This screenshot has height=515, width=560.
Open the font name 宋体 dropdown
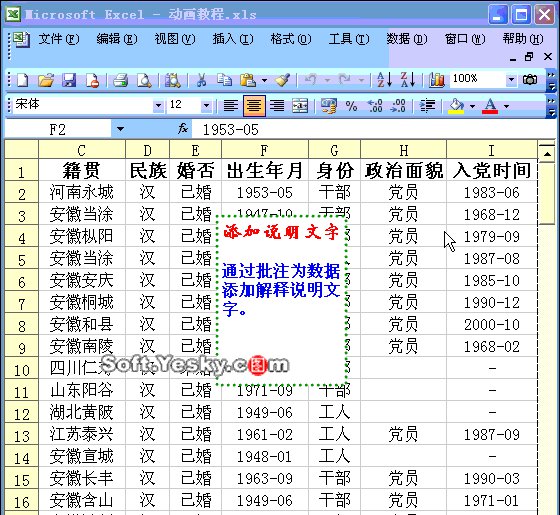click(158, 106)
